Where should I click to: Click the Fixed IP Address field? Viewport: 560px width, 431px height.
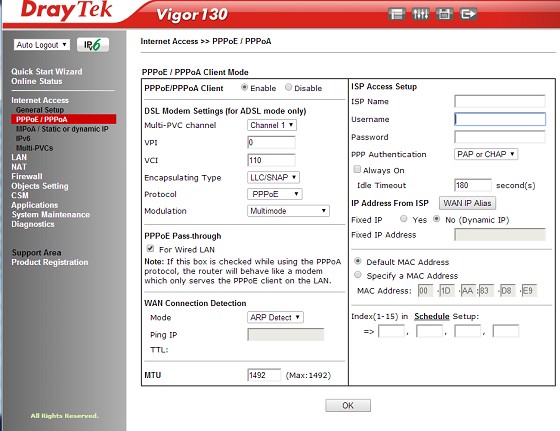pyautogui.click(x=500, y=235)
